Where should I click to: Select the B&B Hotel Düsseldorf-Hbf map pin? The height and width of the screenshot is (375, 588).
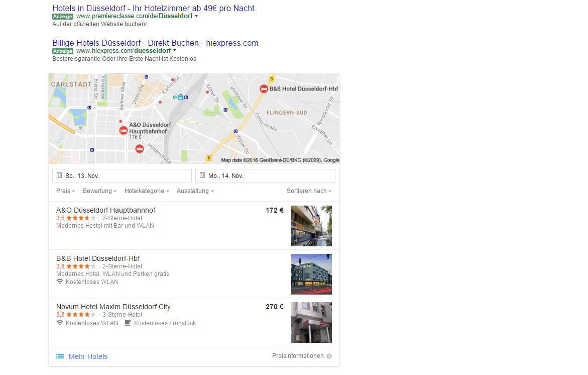(264, 89)
